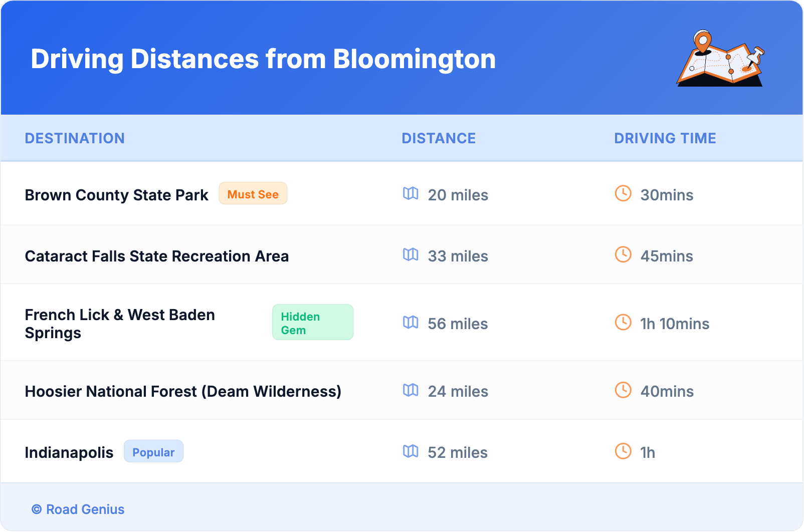Screen dimensions: 804x532
Task: Click map icon beside 24 miles
Action: [x=411, y=390]
